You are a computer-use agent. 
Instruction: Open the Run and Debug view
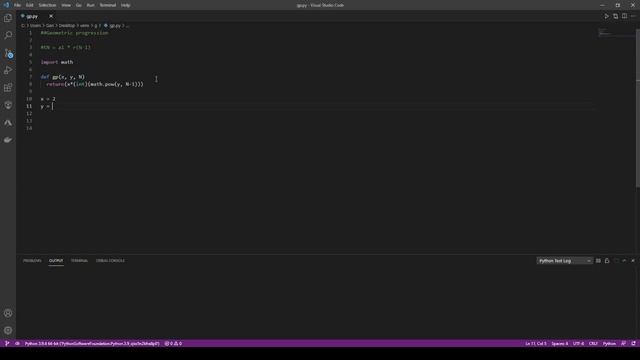pyautogui.click(x=8, y=71)
